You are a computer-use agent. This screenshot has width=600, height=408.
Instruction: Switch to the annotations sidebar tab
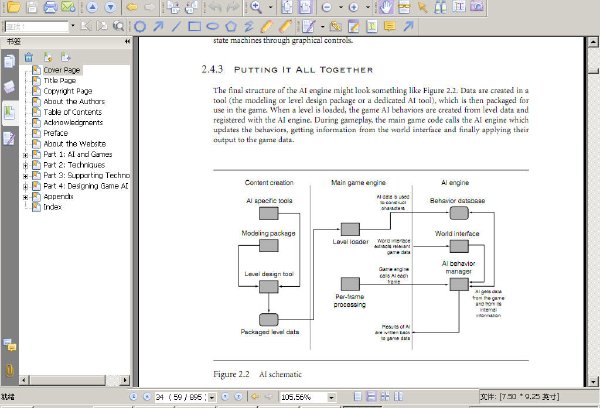coord(9,138)
